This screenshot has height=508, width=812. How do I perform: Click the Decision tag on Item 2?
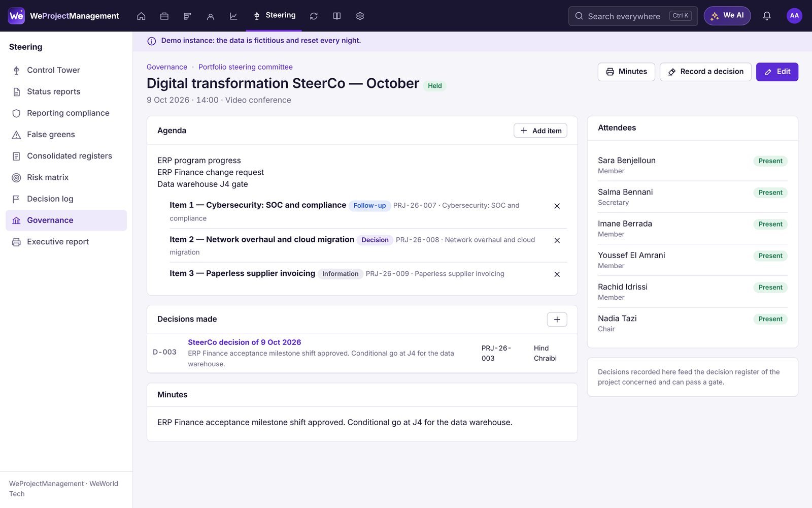pyautogui.click(x=375, y=240)
